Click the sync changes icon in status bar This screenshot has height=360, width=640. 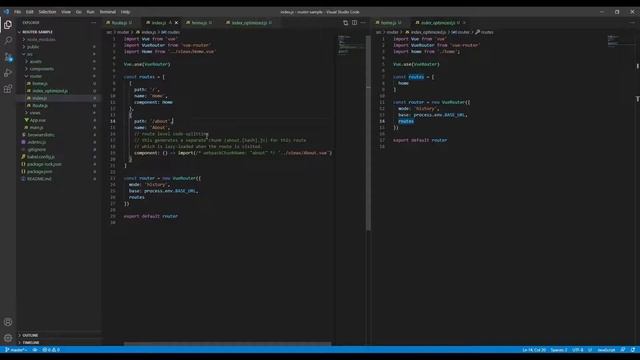click(x=35, y=350)
